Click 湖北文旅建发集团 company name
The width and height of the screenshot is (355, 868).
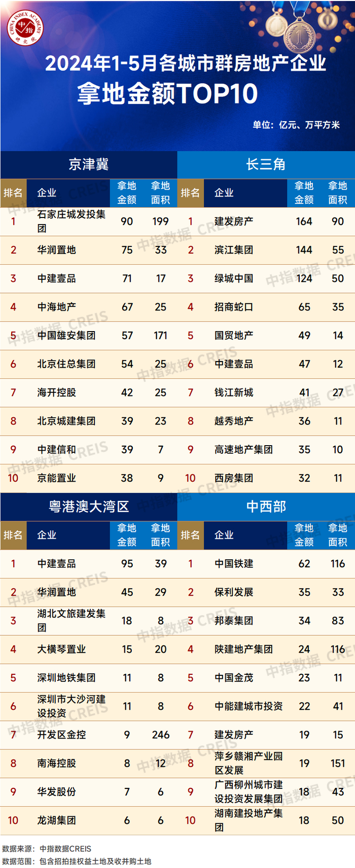tap(72, 621)
